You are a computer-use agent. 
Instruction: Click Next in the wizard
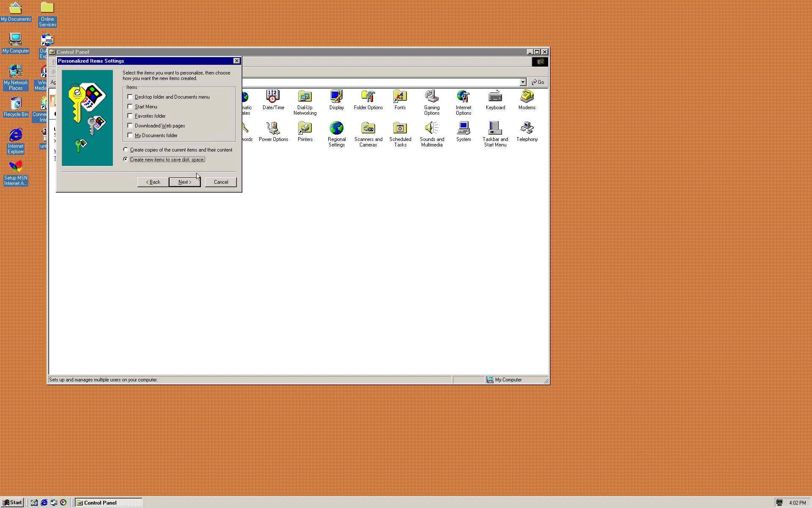pyautogui.click(x=184, y=182)
